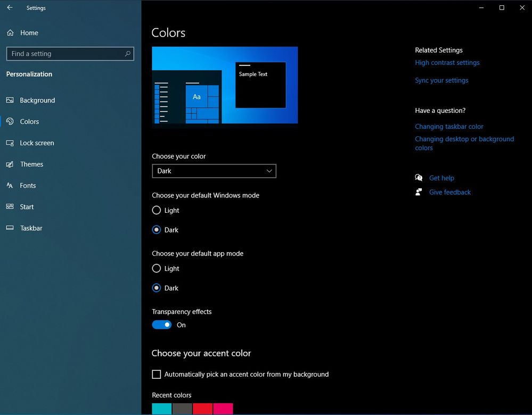
Task: Click the Recent colors label
Action: pyautogui.click(x=171, y=395)
